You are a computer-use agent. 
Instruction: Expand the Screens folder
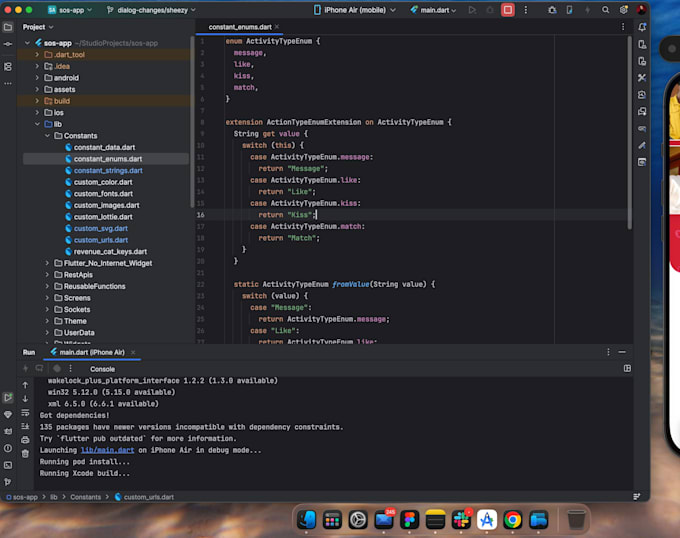[47, 298]
